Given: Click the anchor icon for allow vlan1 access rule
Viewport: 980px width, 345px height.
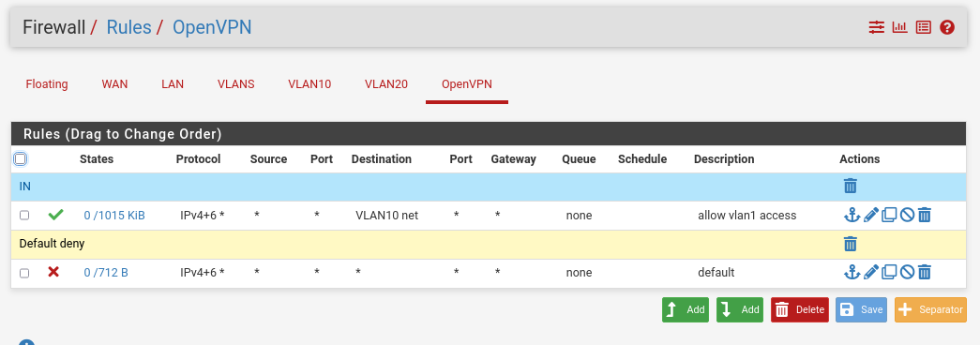Looking at the screenshot, I should coord(852,216).
